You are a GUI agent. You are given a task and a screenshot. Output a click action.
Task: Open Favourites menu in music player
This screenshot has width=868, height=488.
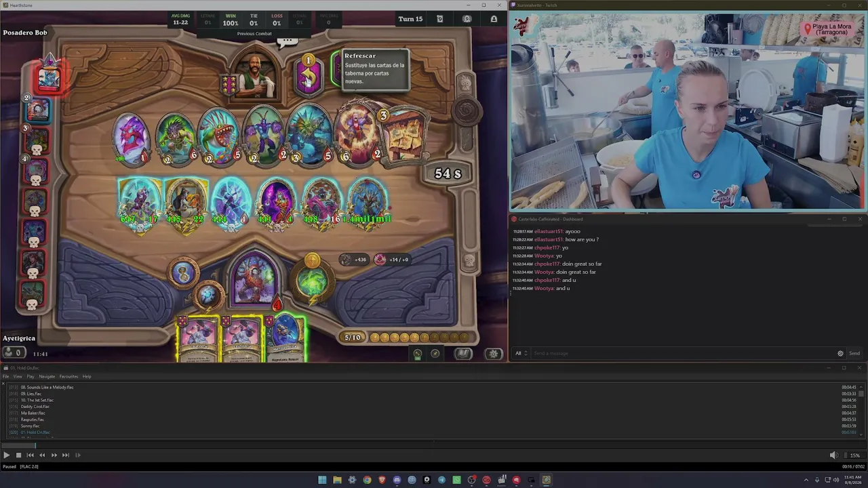pyautogui.click(x=68, y=376)
